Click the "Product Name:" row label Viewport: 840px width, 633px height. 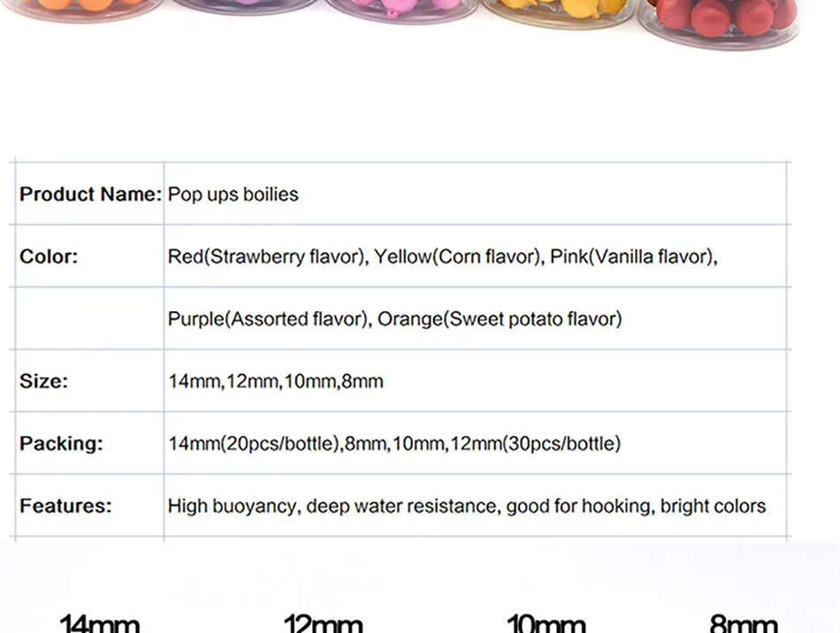click(90, 194)
